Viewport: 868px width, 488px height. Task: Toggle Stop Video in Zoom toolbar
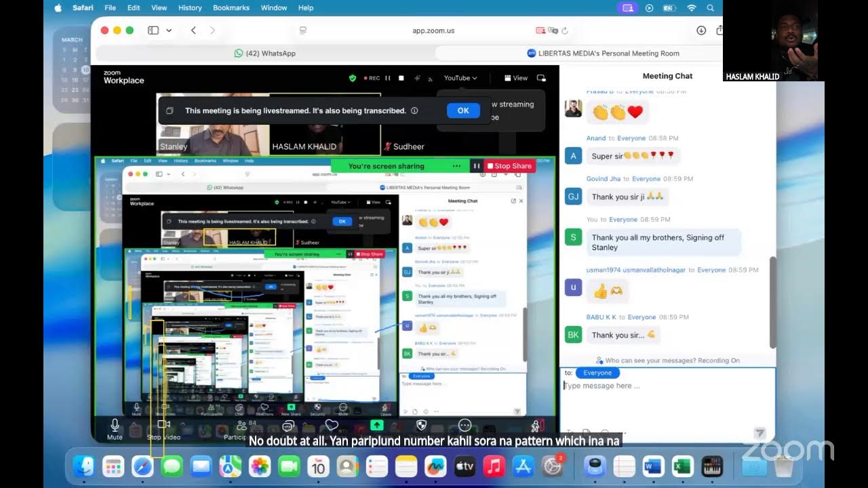(x=163, y=429)
